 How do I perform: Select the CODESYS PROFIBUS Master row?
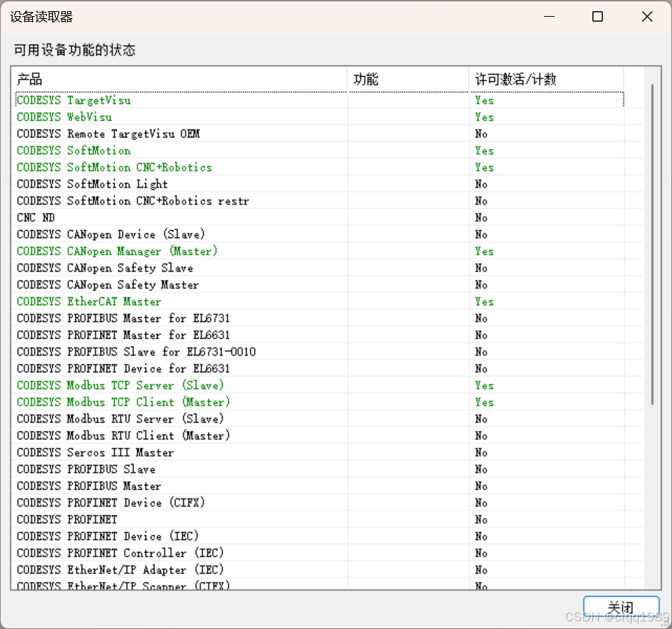(320, 486)
